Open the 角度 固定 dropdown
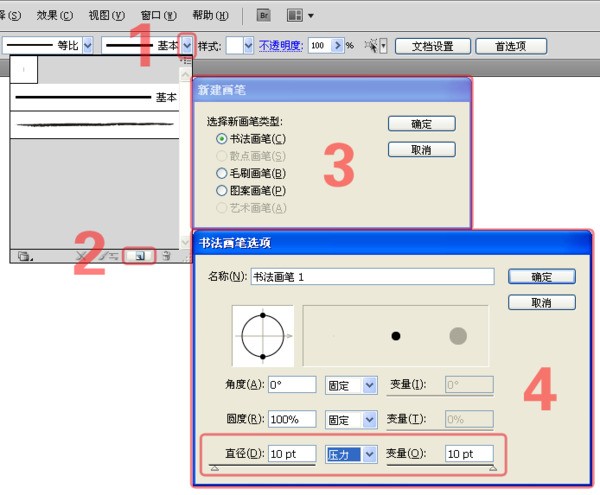Screen dimensions: 600x495 tap(369, 385)
